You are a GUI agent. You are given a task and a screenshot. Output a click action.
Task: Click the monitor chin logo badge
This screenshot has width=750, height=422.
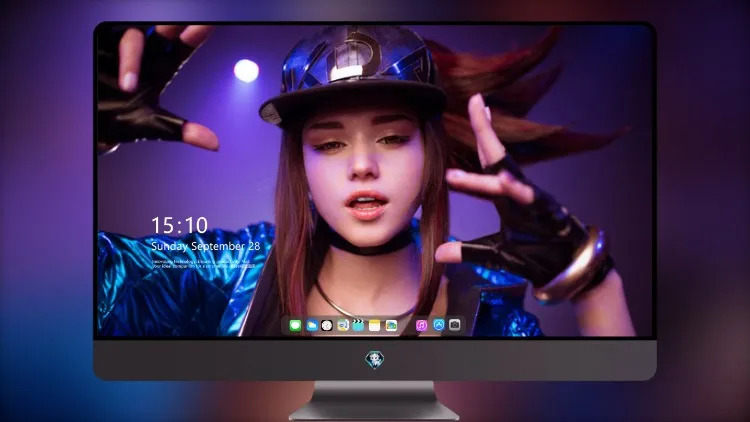click(x=375, y=360)
